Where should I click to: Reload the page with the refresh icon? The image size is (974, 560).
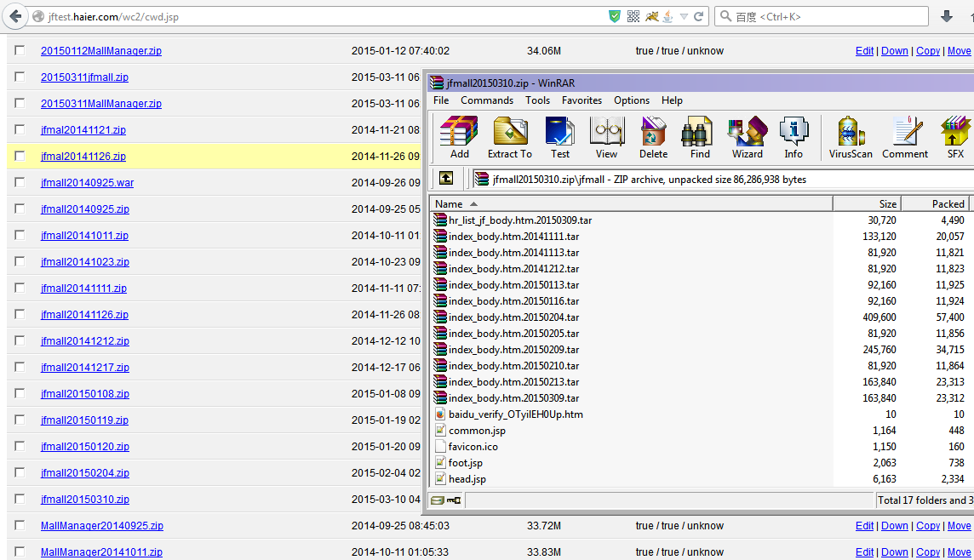[x=699, y=17]
